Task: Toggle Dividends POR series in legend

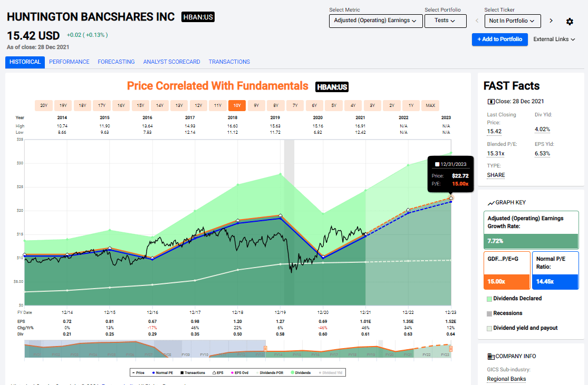Action: 269,373
